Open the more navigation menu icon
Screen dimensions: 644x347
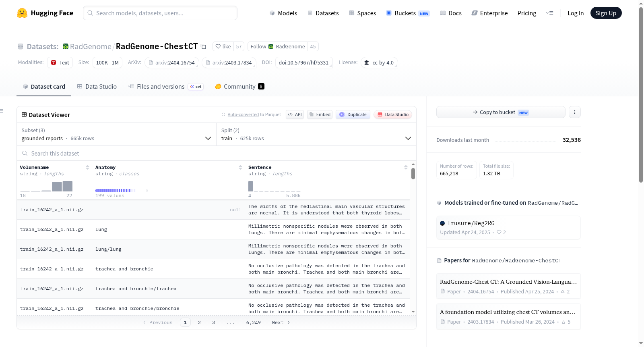(549, 13)
